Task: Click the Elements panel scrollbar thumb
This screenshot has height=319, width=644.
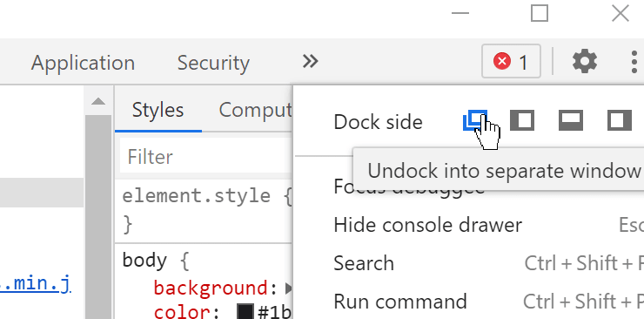Action: [x=98, y=217]
